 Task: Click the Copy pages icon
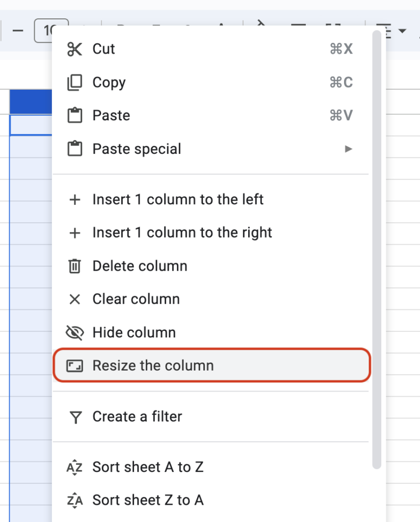pos(74,82)
